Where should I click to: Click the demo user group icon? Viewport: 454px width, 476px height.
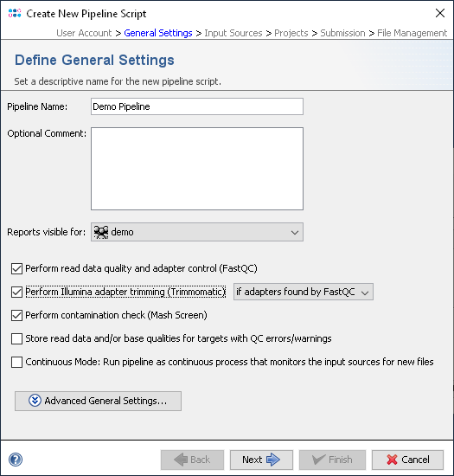101,232
